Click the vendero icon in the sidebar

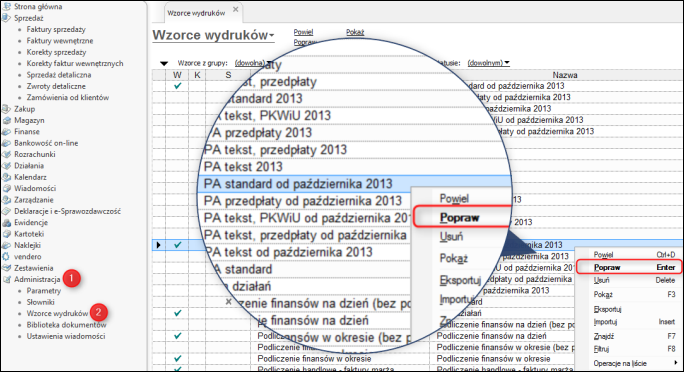pyautogui.click(x=6, y=256)
